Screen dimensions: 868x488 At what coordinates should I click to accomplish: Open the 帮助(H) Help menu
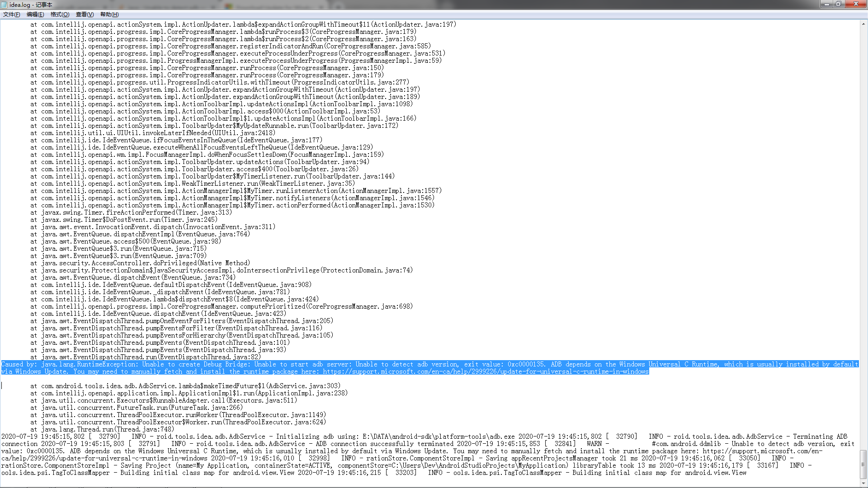109,14
